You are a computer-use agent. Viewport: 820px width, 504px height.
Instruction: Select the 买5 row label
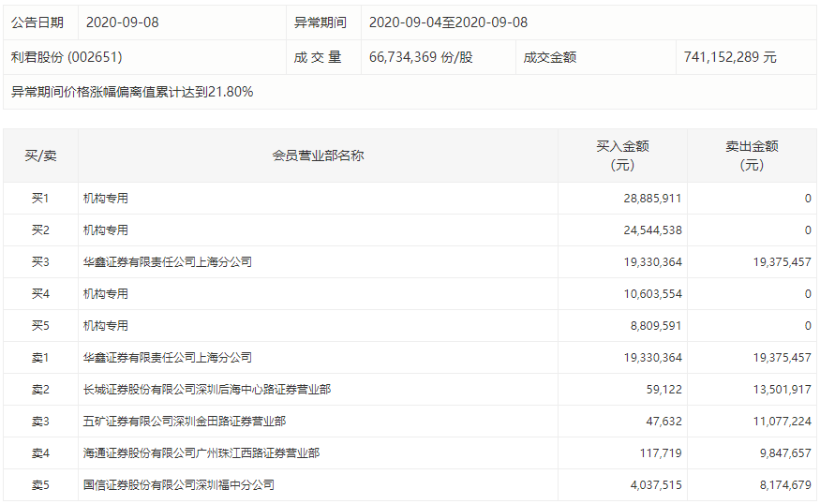pyautogui.click(x=40, y=326)
